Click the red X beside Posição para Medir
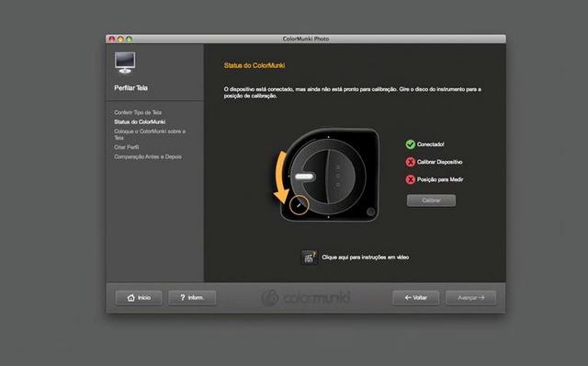 (411, 179)
